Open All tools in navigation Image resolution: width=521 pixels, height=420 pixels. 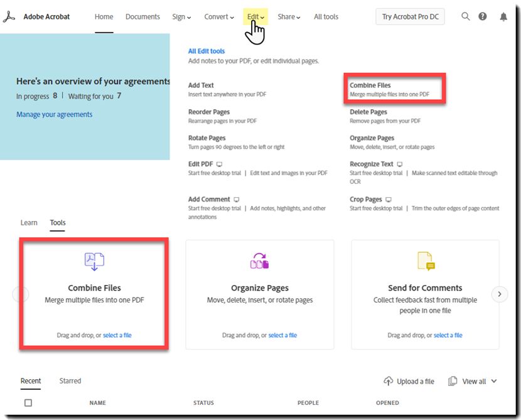coord(326,16)
